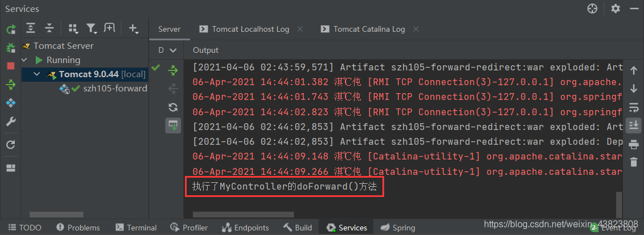This screenshot has height=235, width=644.
Task: Toggle scroll to end of output
Action: [634, 125]
